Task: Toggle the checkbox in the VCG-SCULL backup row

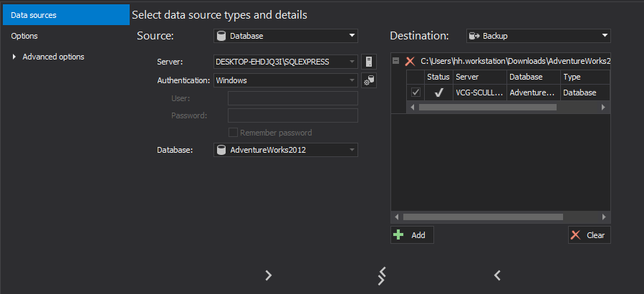Action: (415, 93)
